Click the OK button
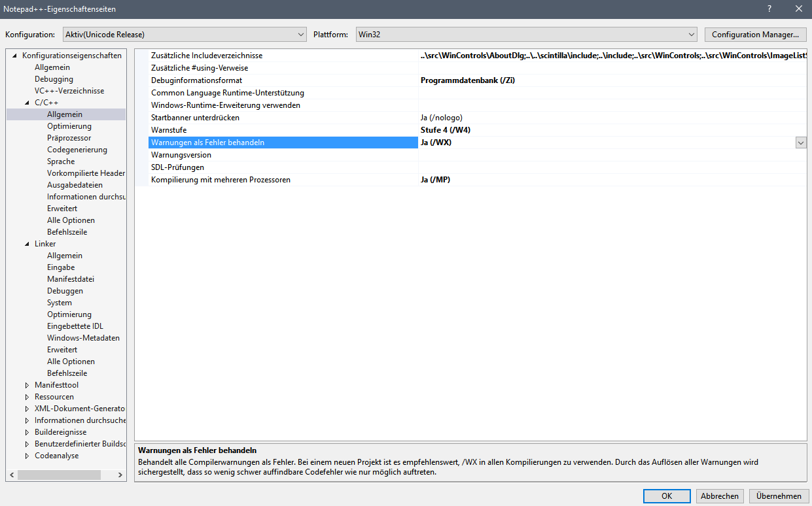 (667, 496)
